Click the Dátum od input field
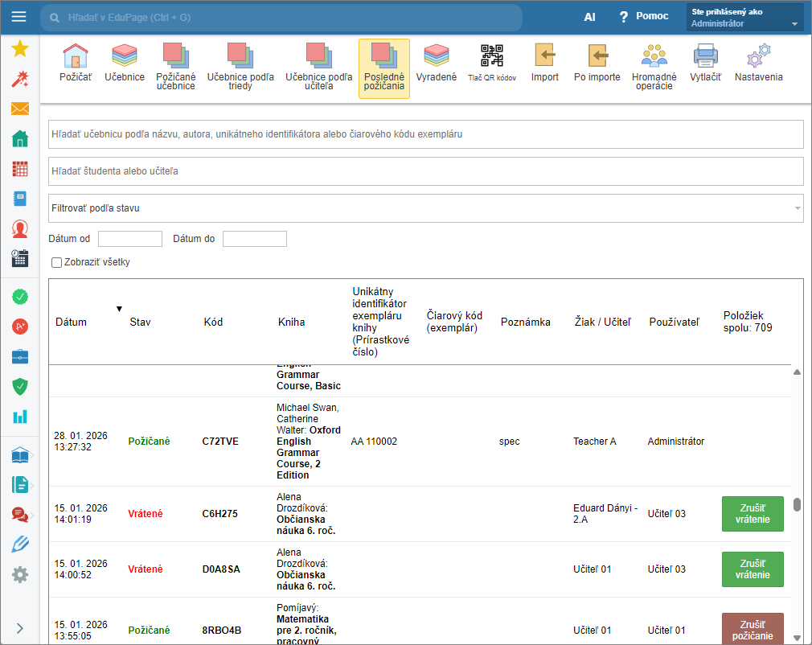812x645 pixels. (130, 239)
